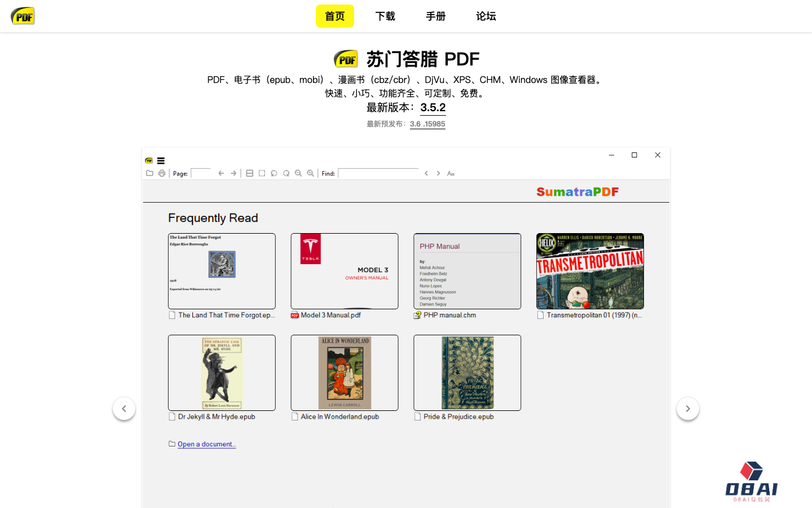
Task: Go to the 论坛 navigation tab
Action: pyautogui.click(x=486, y=16)
